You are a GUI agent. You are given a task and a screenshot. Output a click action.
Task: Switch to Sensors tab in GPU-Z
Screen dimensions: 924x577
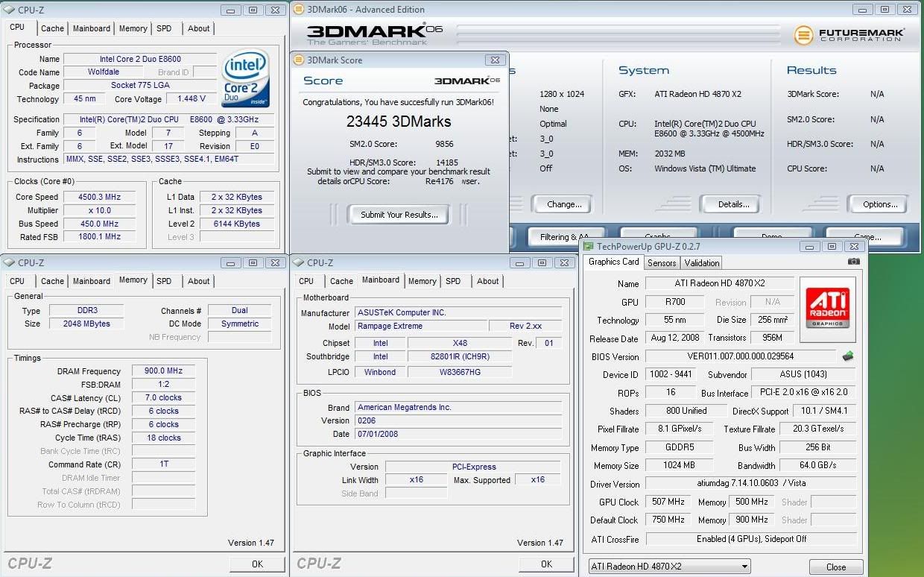click(x=662, y=262)
